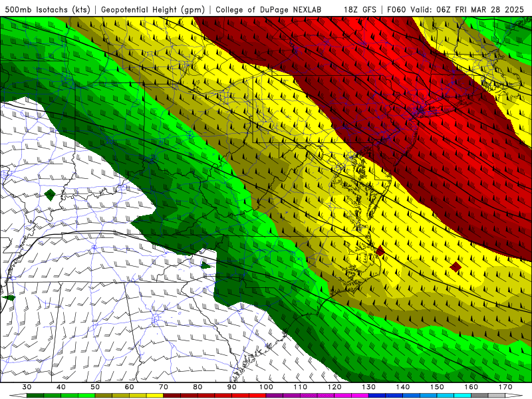Select the dark purple swatch under 100
This screenshot has width=532, height=399.
[275, 396]
